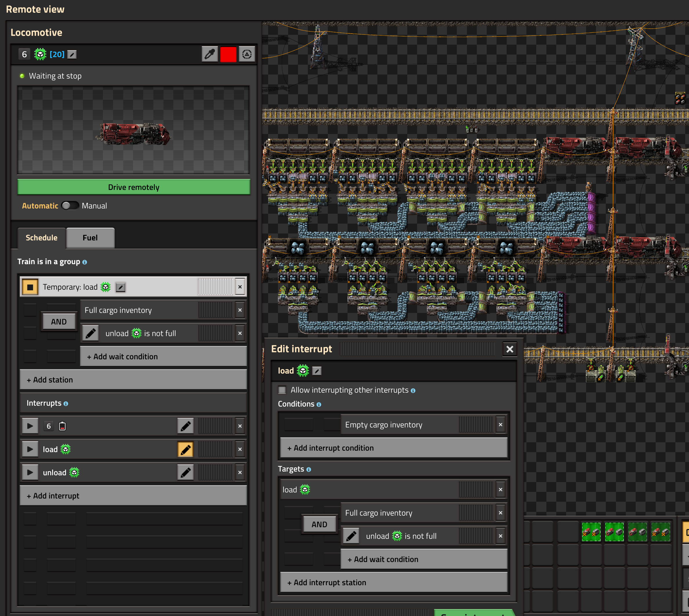The width and height of the screenshot is (689, 616).
Task: Open info icon beside Allow interrupting other interrupts
Action: pyautogui.click(x=413, y=391)
